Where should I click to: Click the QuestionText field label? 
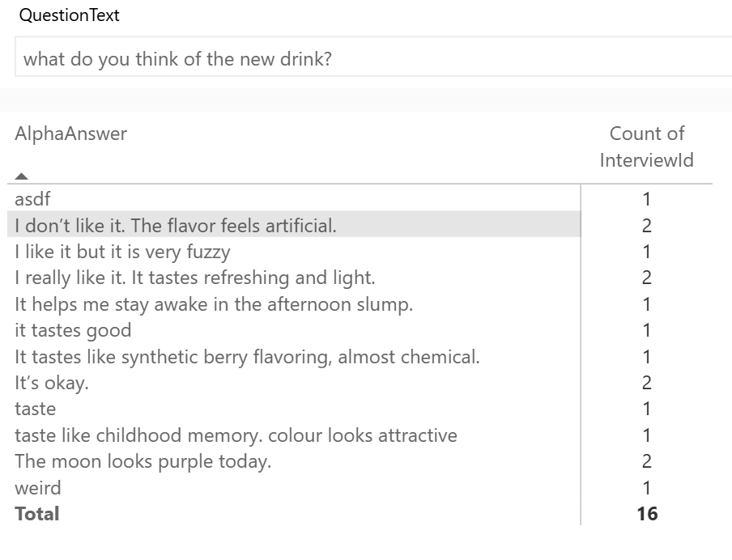69,15
